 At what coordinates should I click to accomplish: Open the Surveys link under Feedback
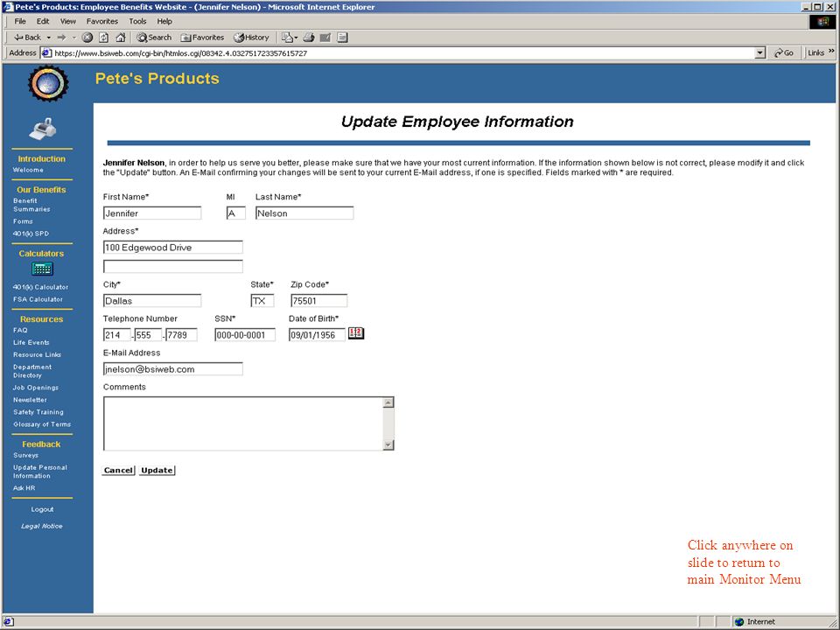[x=25, y=455]
